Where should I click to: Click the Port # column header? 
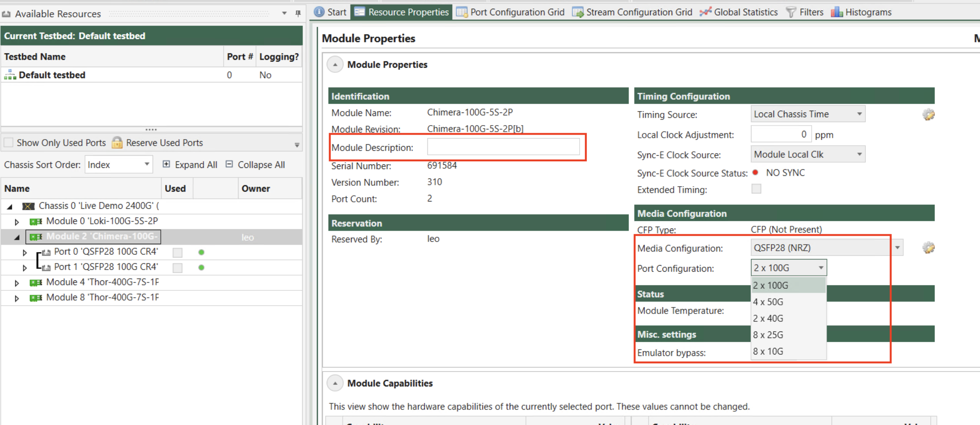pyautogui.click(x=240, y=56)
